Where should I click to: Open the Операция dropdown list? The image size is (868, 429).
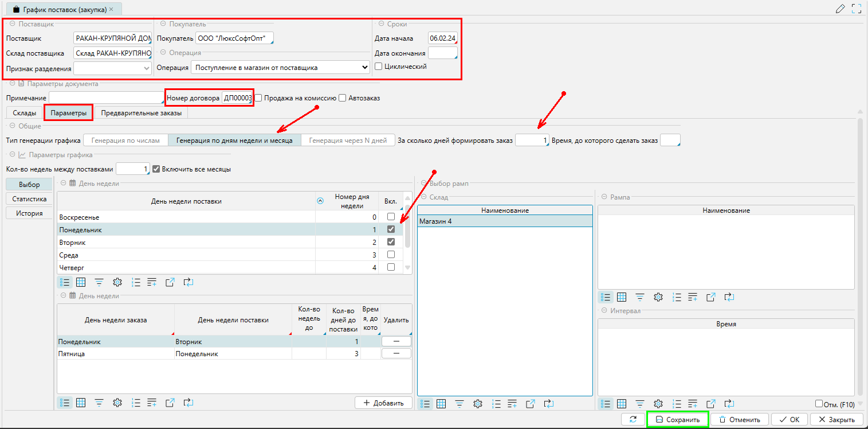click(365, 68)
